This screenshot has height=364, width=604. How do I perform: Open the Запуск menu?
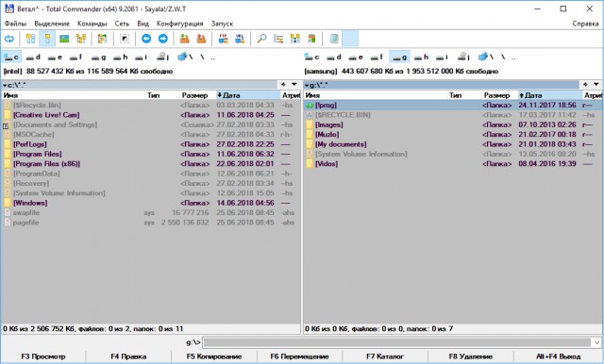223,24
